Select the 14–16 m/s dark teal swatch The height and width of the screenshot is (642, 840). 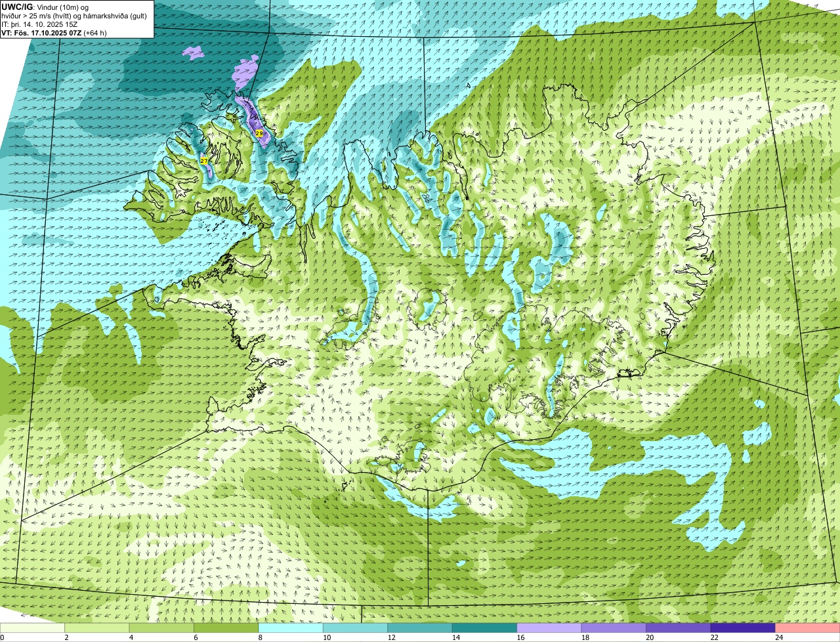point(485,628)
